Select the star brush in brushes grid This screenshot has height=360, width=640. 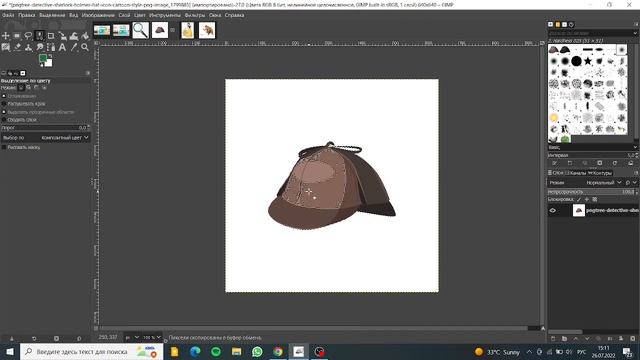[588, 61]
